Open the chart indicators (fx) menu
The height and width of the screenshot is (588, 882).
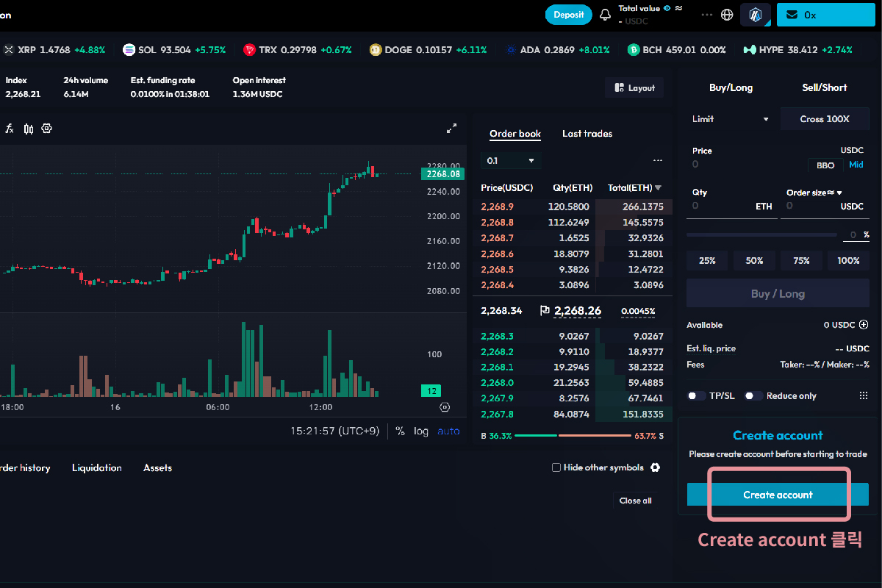tap(10, 129)
